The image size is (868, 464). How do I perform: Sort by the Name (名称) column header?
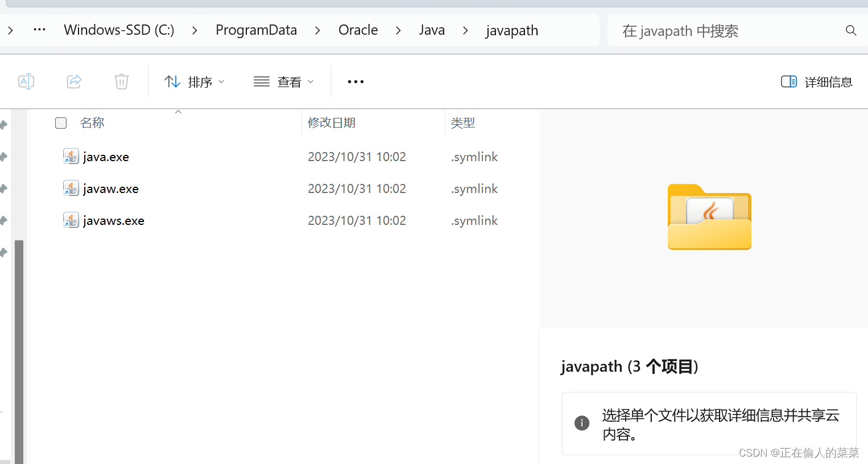[x=92, y=123]
